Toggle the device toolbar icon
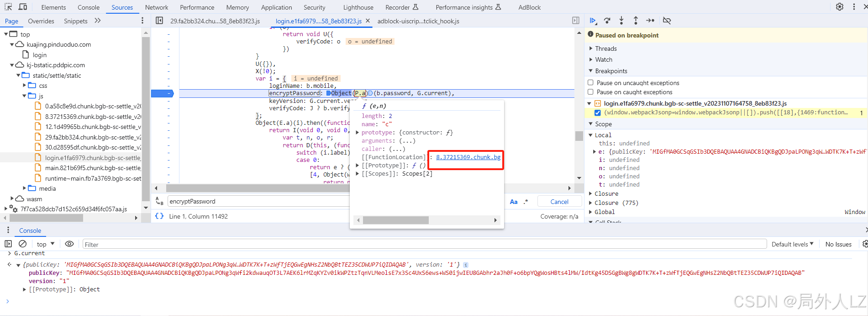The height and width of the screenshot is (316, 868). 23,7
